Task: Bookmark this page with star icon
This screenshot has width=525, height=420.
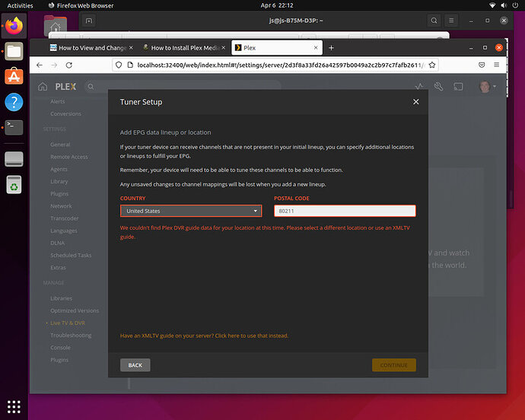Action: tap(432, 65)
